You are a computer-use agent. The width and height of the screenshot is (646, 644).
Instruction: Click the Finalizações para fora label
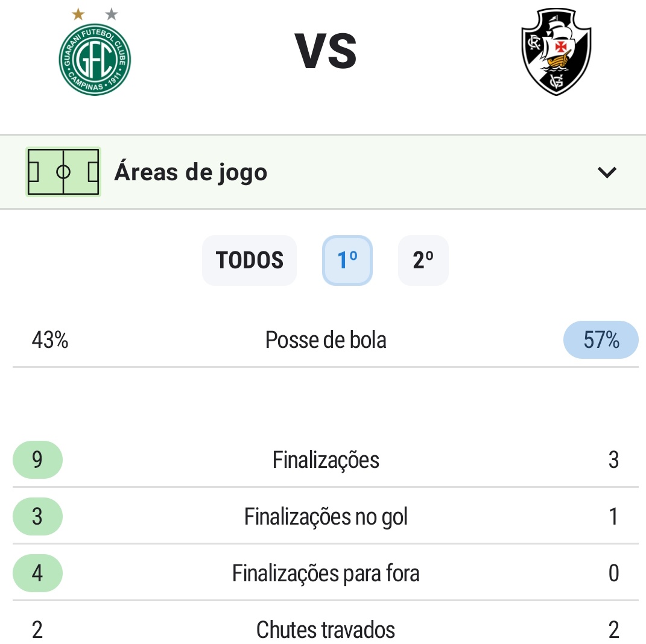326,573
